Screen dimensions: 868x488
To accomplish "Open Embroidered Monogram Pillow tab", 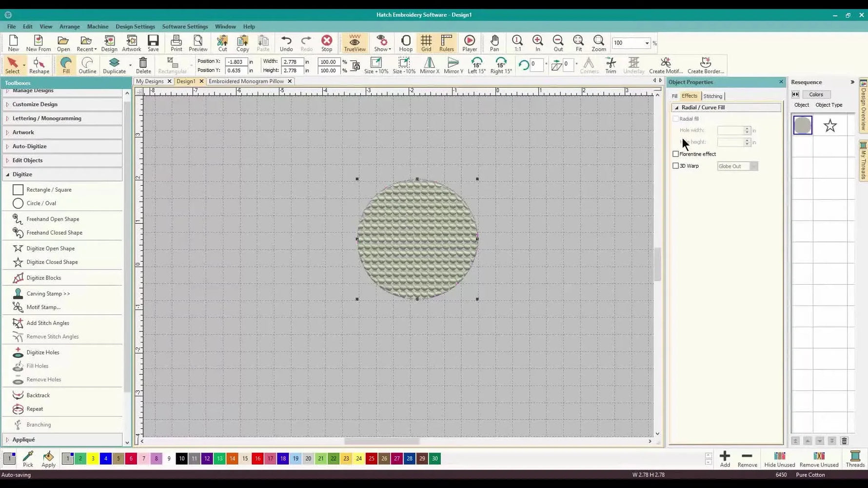I will pos(246,81).
